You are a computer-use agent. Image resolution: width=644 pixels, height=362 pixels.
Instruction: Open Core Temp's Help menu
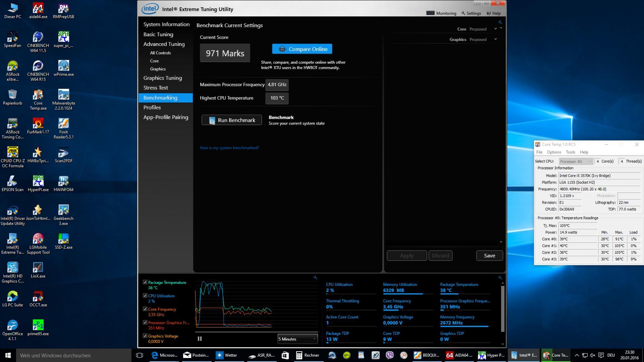[x=584, y=152]
